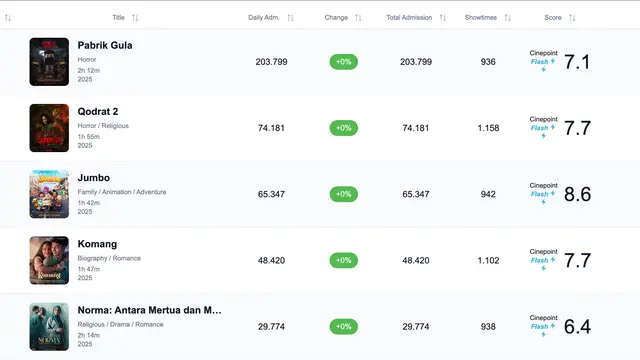Sort by Showtimes arrows icon
This screenshot has width=640, height=360.
coord(507,18)
